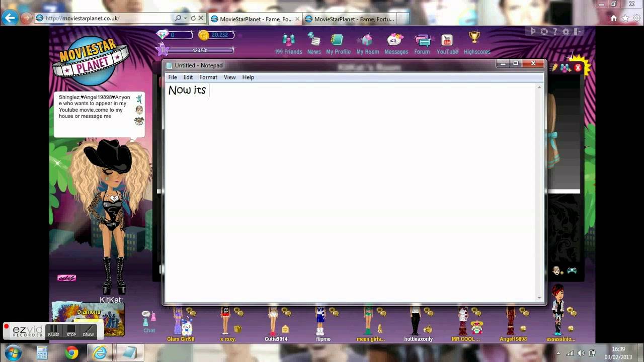Click the fame level star icon

coord(162,50)
